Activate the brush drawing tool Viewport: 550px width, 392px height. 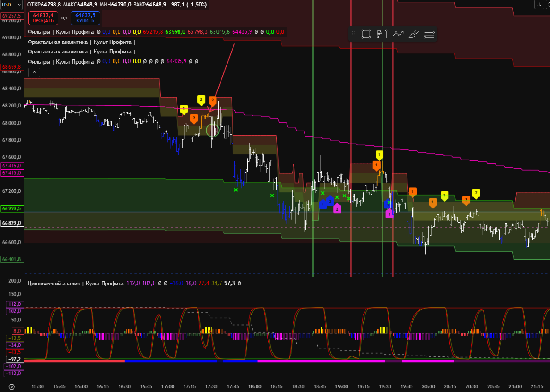pos(414,34)
